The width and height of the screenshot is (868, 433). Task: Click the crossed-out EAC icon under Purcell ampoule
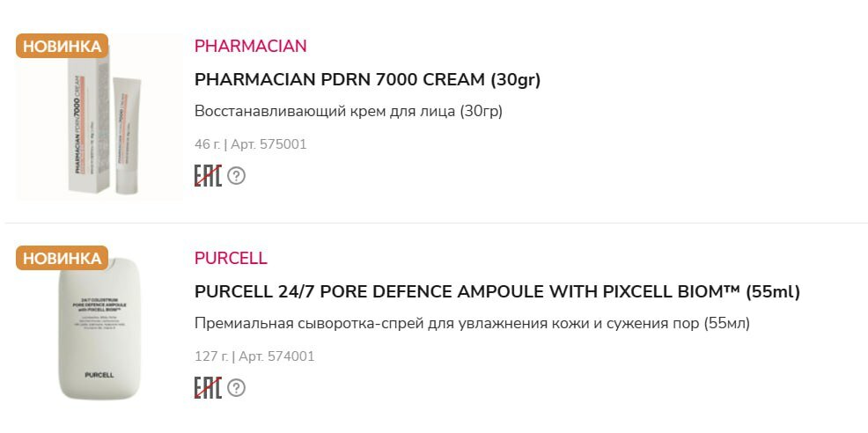pyautogui.click(x=207, y=388)
